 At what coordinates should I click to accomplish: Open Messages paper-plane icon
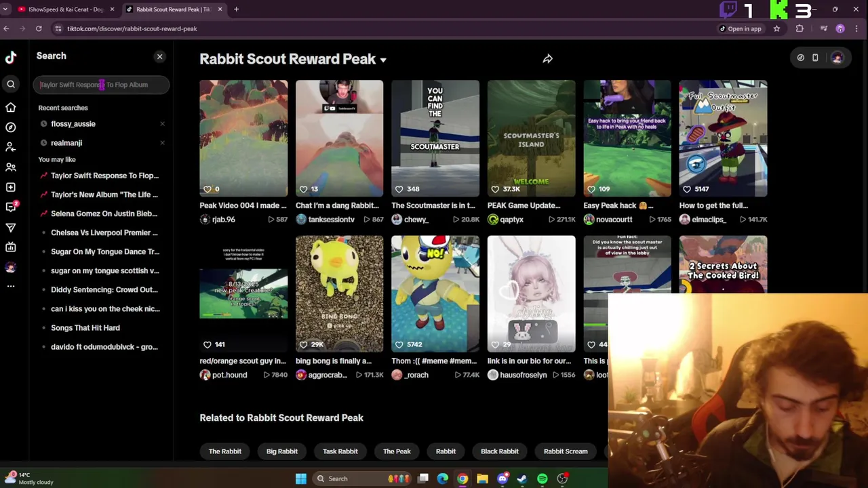click(11, 227)
